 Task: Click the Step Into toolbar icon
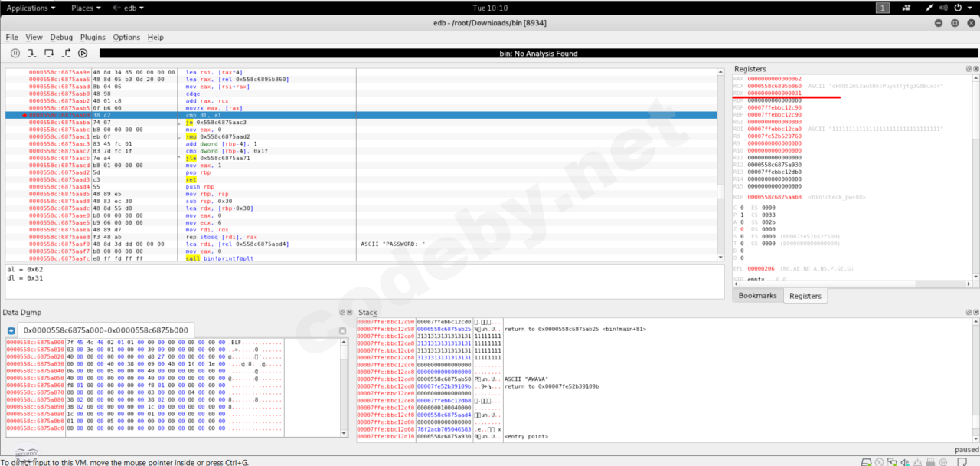pyautogui.click(x=32, y=53)
